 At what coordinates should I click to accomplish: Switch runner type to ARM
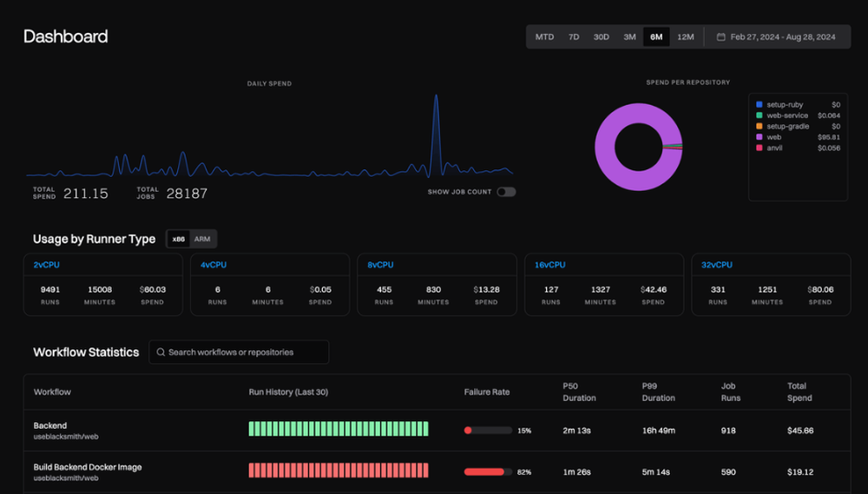pos(202,240)
